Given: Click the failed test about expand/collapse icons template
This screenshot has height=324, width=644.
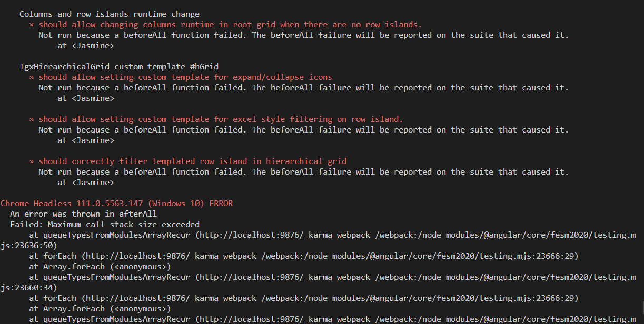Looking at the screenshot, I should click(185, 77).
